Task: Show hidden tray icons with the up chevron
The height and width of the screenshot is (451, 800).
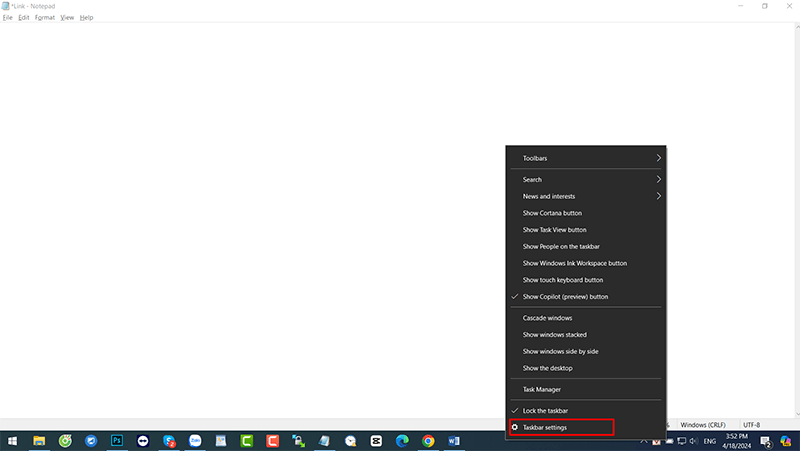Action: pyautogui.click(x=644, y=441)
